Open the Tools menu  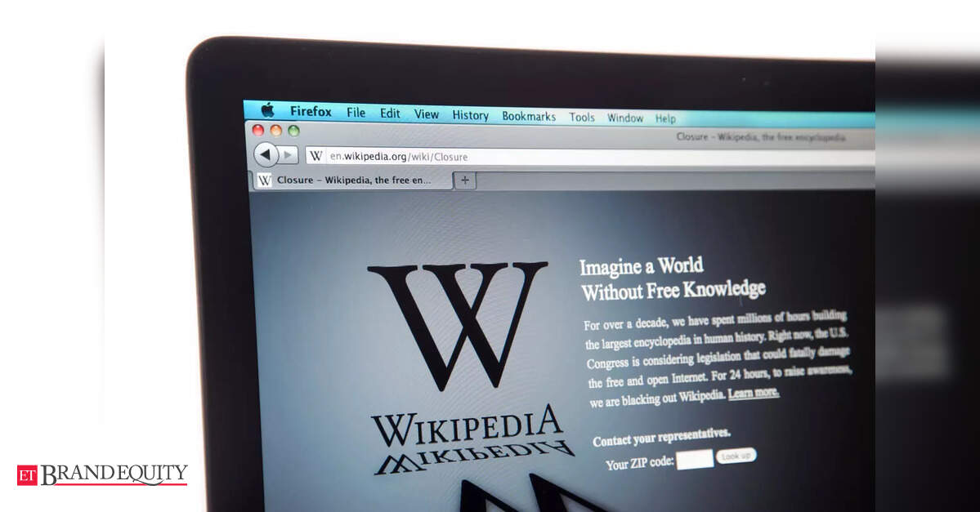pyautogui.click(x=581, y=118)
